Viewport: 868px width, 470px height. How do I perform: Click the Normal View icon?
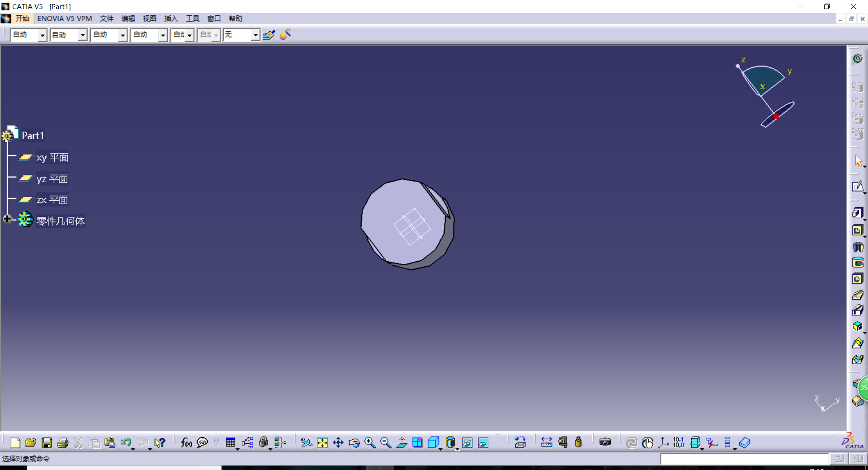click(x=401, y=442)
